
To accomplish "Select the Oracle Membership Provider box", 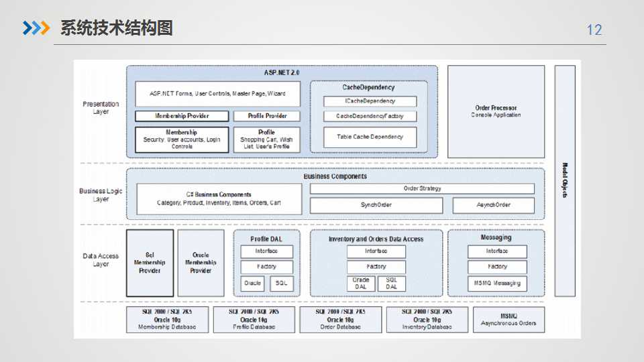I will point(201,263).
